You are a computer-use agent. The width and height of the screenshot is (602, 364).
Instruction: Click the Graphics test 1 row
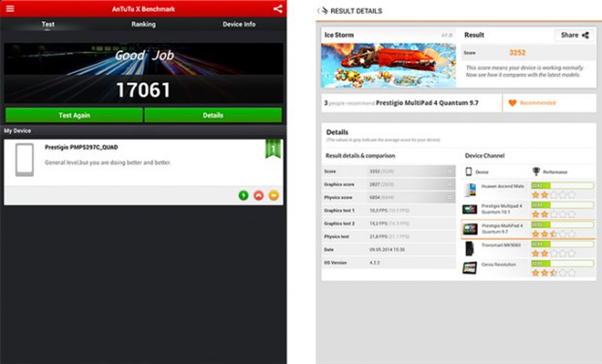pyautogui.click(x=388, y=210)
